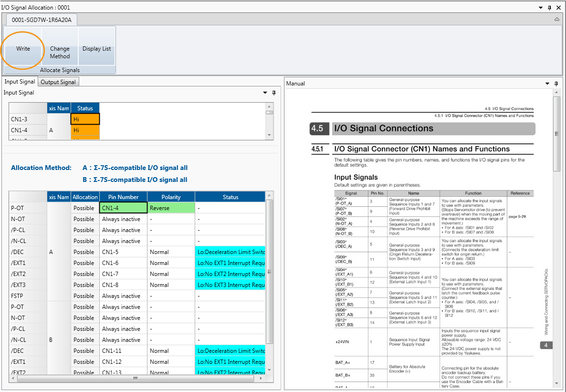Click the Write button
This screenshot has height=392, width=566.
[23, 49]
